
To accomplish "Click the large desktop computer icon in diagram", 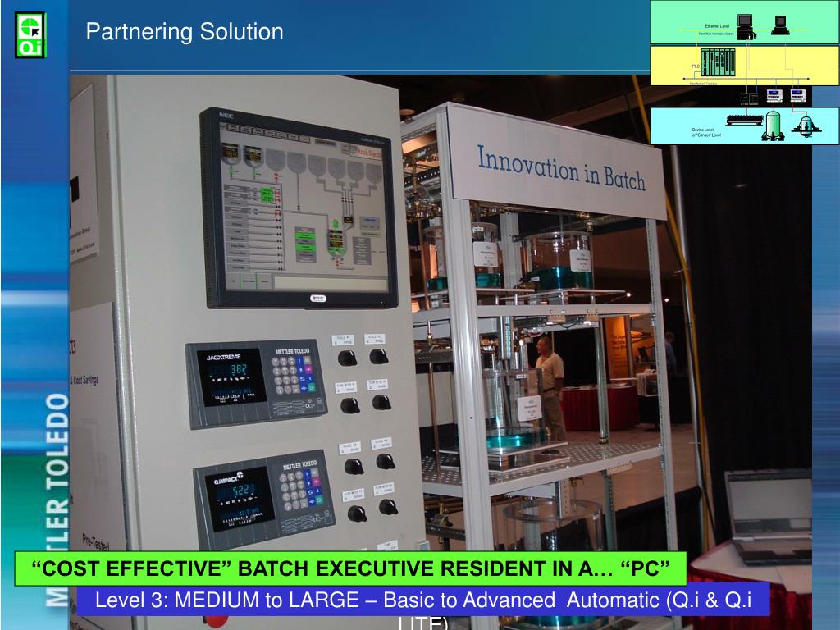I will (x=746, y=27).
